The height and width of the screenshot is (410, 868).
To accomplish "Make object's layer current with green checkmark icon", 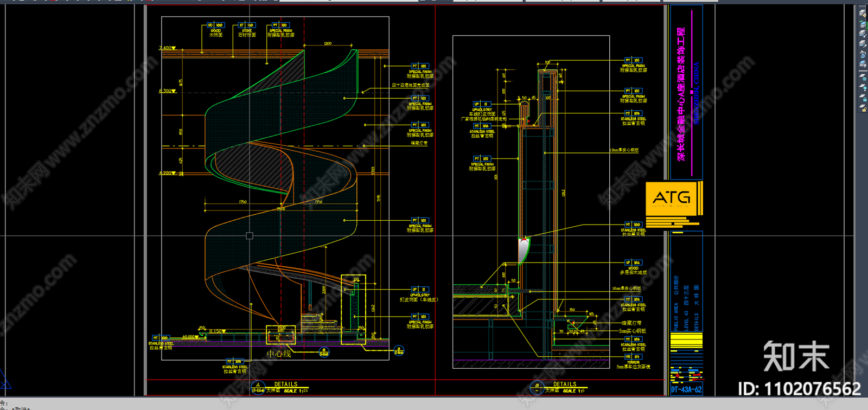I will click(x=863, y=24).
